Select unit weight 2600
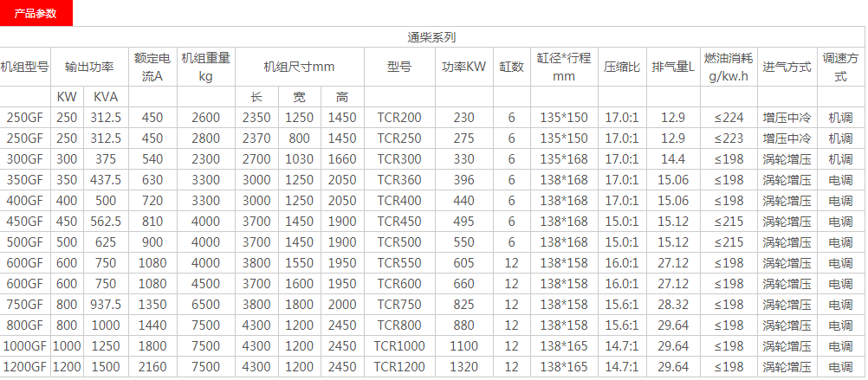Image resolution: width=868 pixels, height=380 pixels. point(206,118)
